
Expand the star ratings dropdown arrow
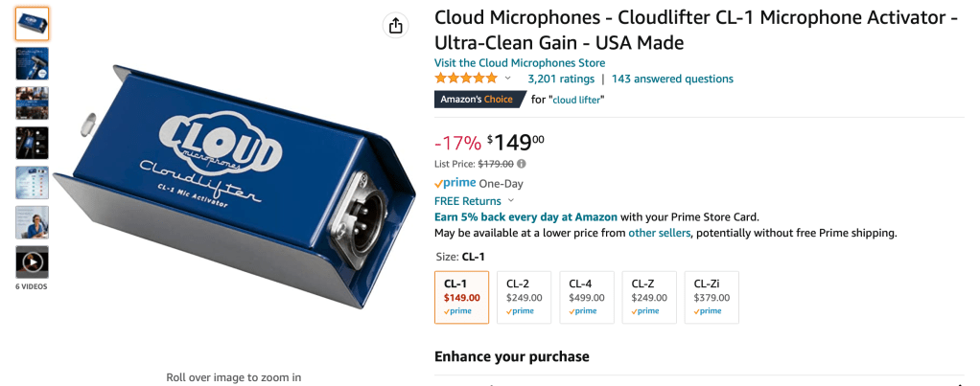pos(508,79)
